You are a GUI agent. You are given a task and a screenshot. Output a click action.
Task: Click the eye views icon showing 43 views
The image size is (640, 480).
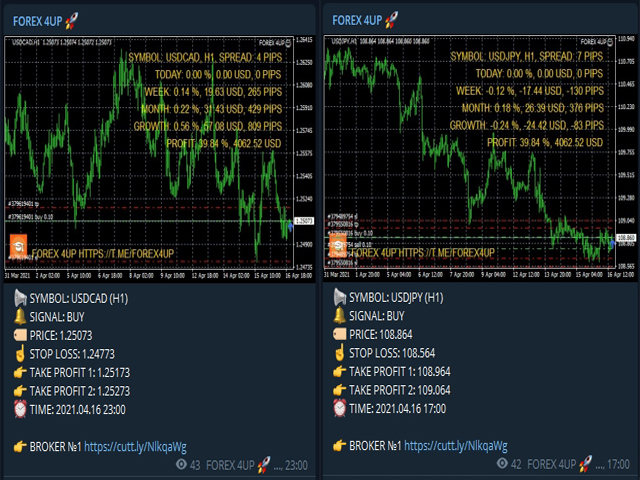click(180, 465)
